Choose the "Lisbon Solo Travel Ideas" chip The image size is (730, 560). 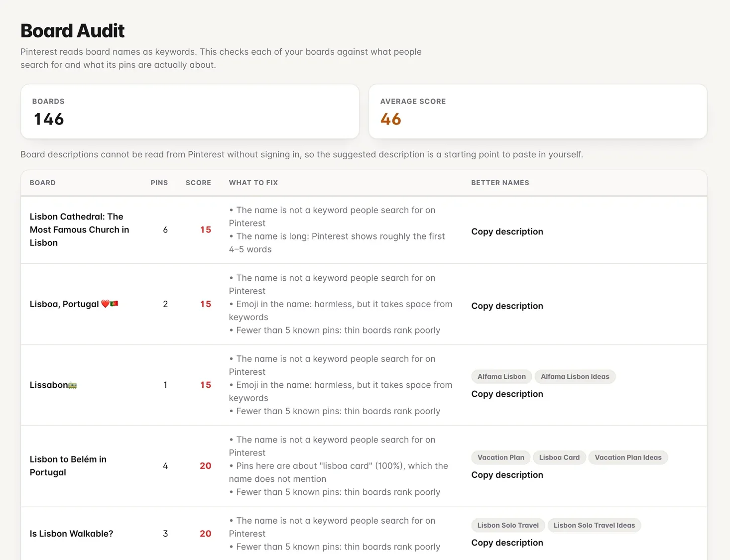(x=594, y=525)
